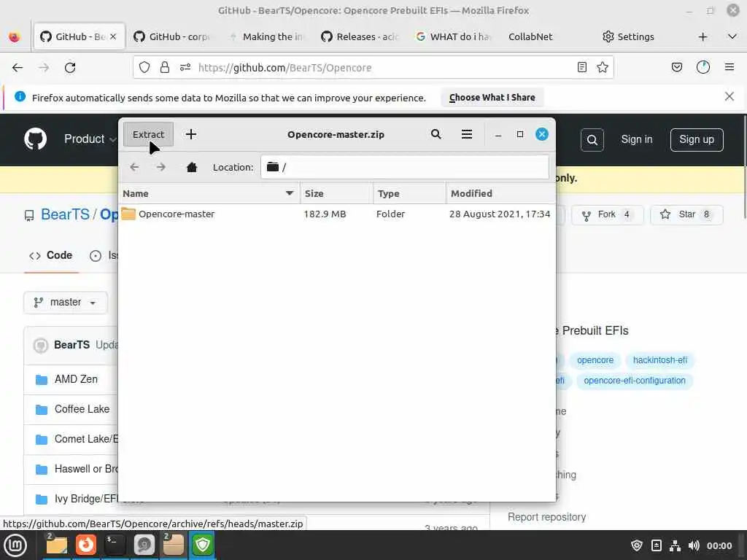Open file manager from taskbar
This screenshot has width=747, height=560.
pos(56,545)
